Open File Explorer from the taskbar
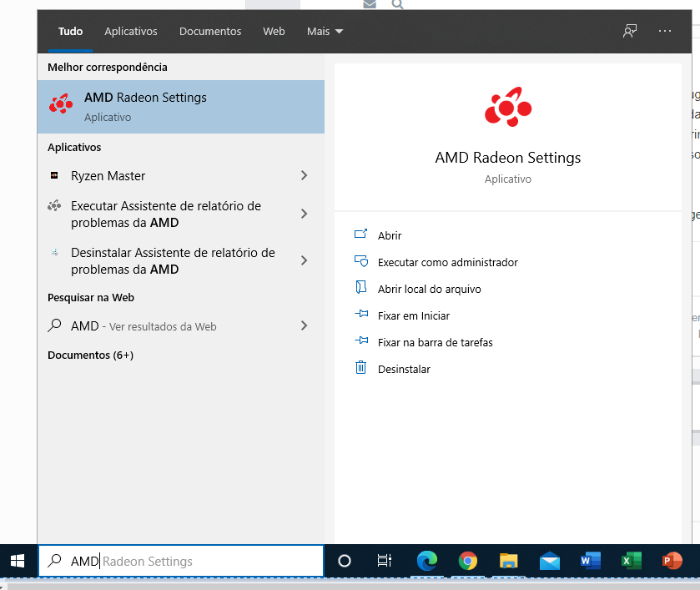 [508, 561]
